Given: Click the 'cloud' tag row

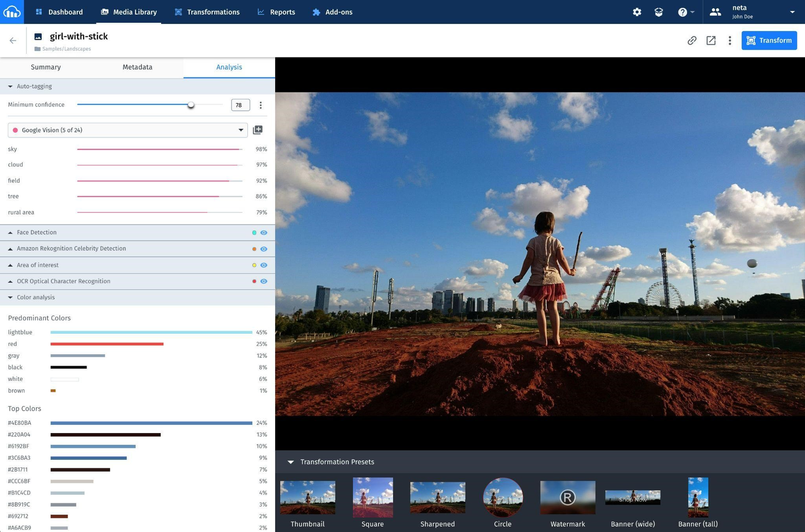Looking at the screenshot, I should (x=137, y=165).
